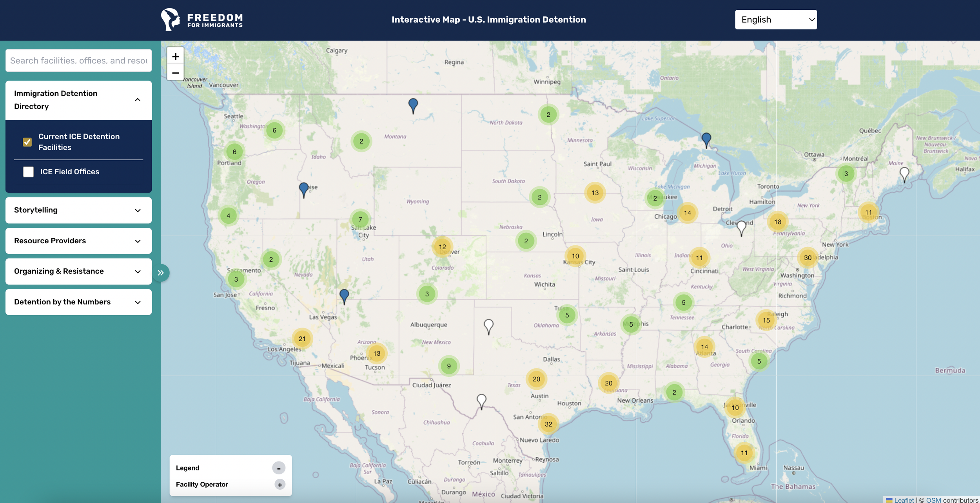Follow the Leaflet attribution link
This screenshot has height=503, width=980.
tap(904, 500)
